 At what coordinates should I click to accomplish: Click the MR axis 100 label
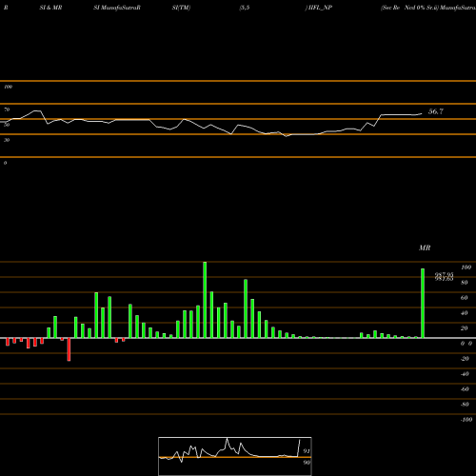[x=466, y=268]
